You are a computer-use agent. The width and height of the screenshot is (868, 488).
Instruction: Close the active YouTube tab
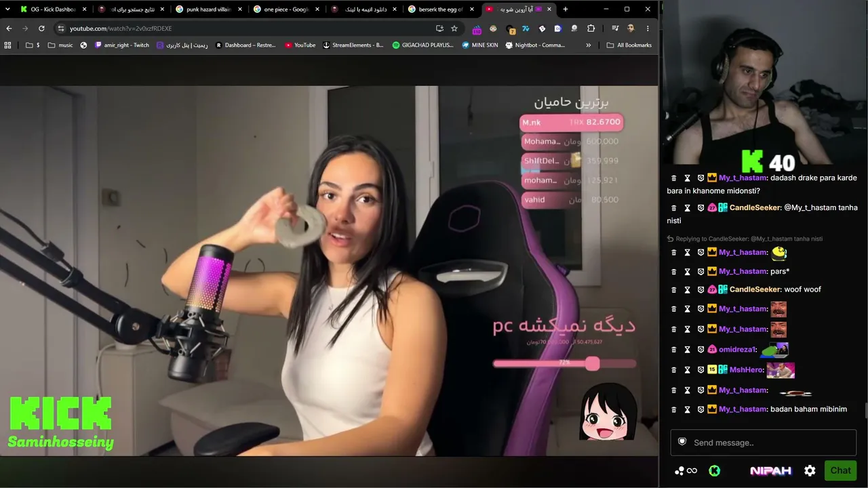click(x=549, y=9)
